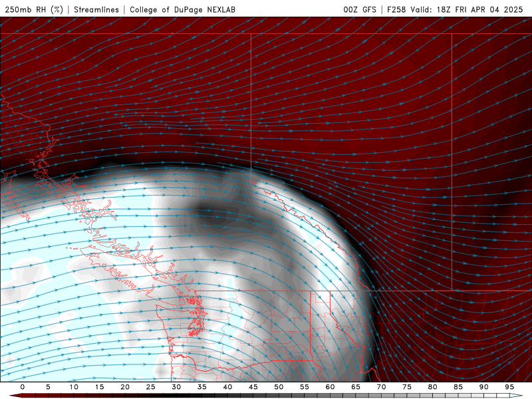Click the '65' value on color scale
This screenshot has height=399, width=532.
356,387
